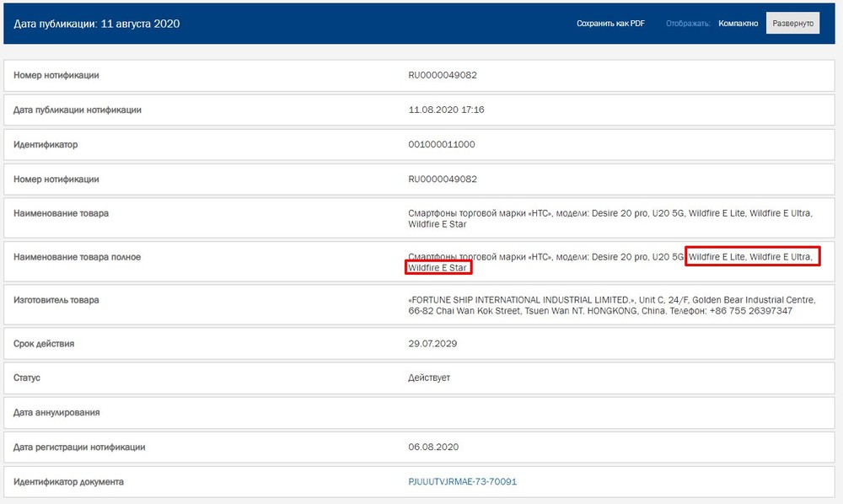The height and width of the screenshot is (504, 843).
Task: Click the 'Наименование товара полное' label
Action: [78, 257]
